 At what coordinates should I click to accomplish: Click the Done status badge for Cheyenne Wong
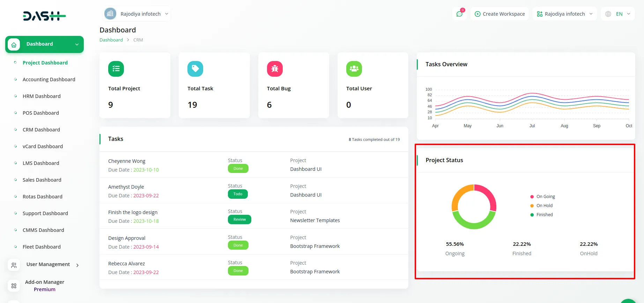238,168
